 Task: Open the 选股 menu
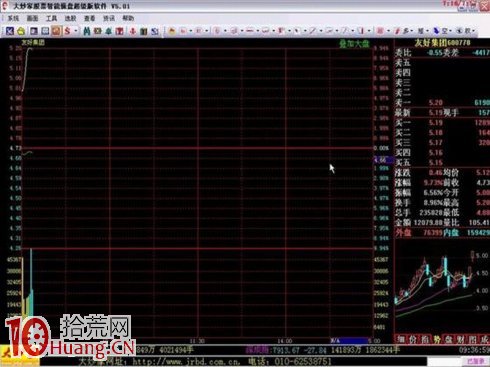coord(70,18)
